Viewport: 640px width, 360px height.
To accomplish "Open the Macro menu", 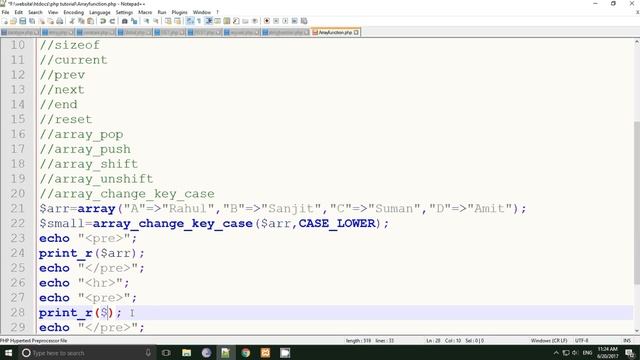I will pos(145,12).
